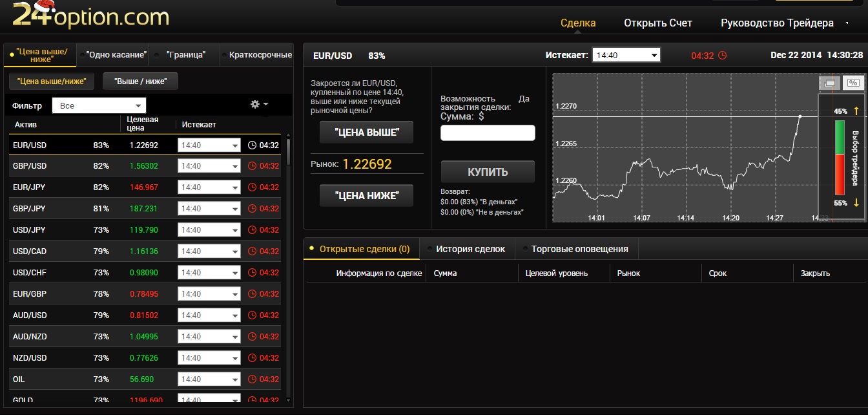
Task: Click the red clock icon in GBP/USD row
Action: 252,166
